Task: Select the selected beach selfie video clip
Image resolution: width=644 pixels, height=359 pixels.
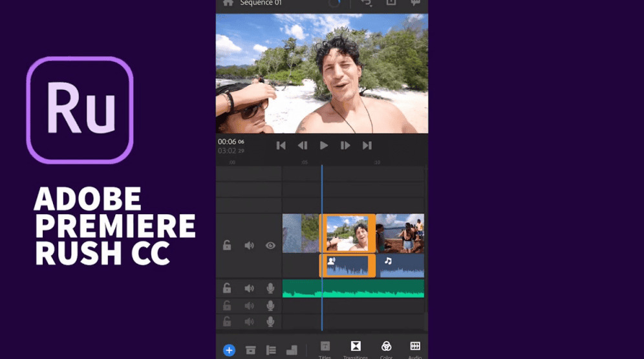Action: click(347, 234)
